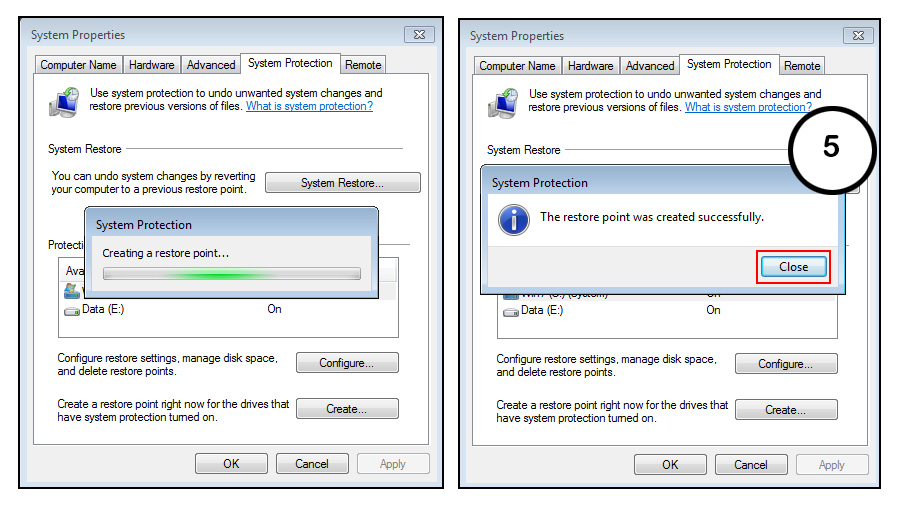
Task: Click Cancel button in the left dialog
Action: click(312, 463)
